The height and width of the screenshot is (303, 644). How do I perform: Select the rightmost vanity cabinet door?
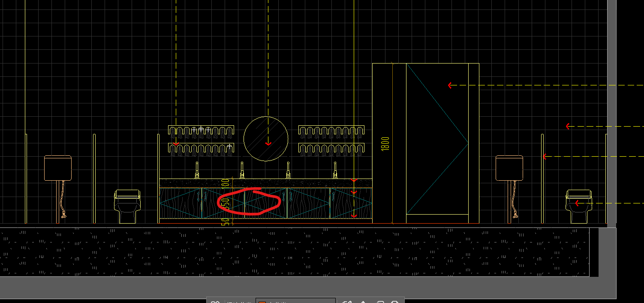(351, 203)
